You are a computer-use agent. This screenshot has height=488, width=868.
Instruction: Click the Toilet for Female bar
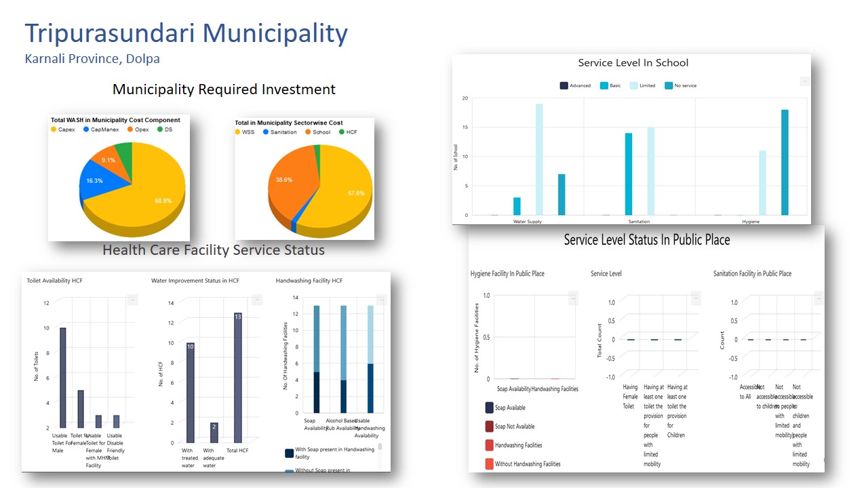point(80,409)
